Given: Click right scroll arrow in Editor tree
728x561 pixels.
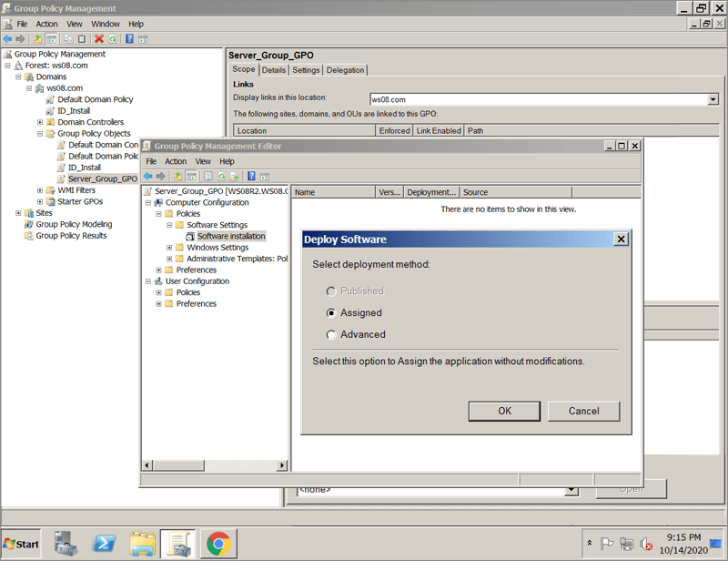Looking at the screenshot, I should (x=282, y=465).
